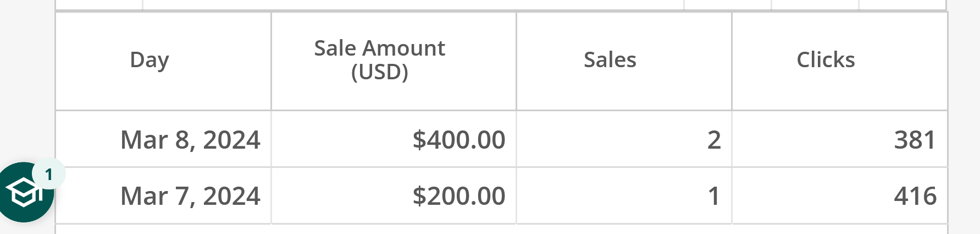Click the (USD) text in the header
980x234 pixels.
380,72
